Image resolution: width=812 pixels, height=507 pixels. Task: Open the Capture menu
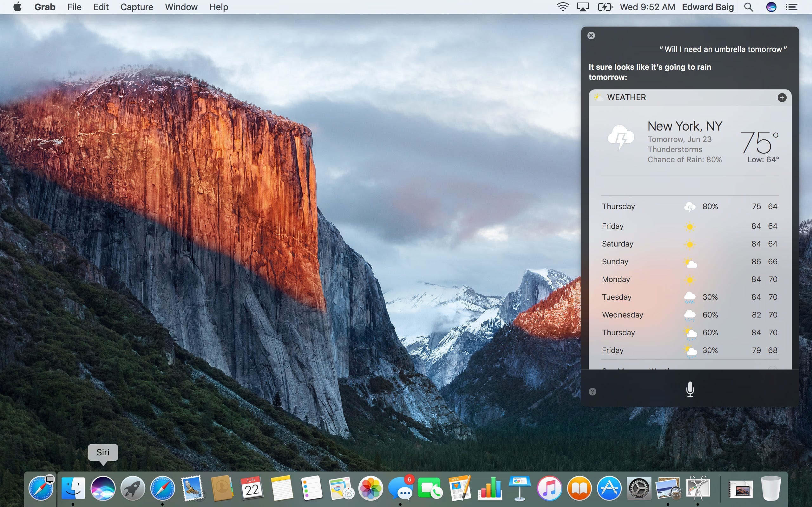point(137,7)
